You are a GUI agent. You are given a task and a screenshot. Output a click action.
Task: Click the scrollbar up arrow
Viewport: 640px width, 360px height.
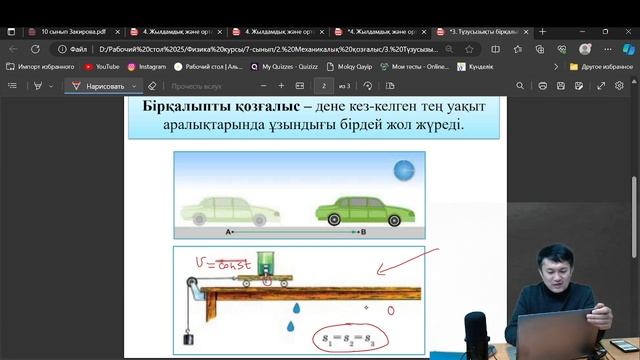point(634,82)
